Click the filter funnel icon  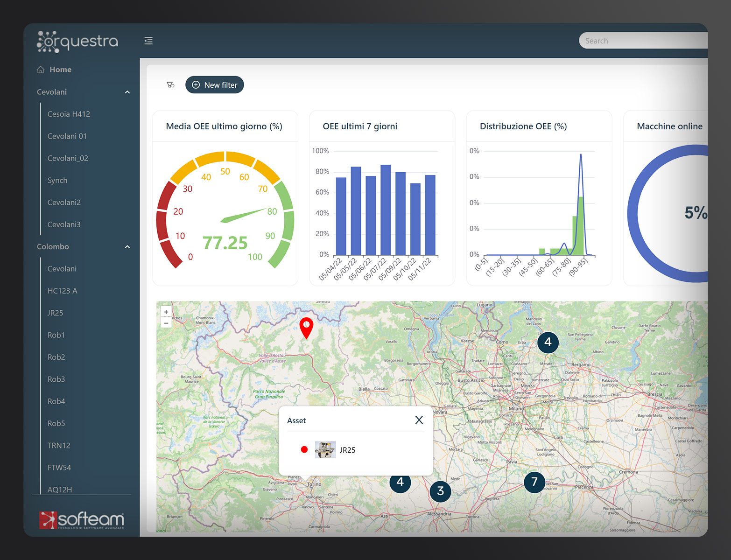(170, 85)
